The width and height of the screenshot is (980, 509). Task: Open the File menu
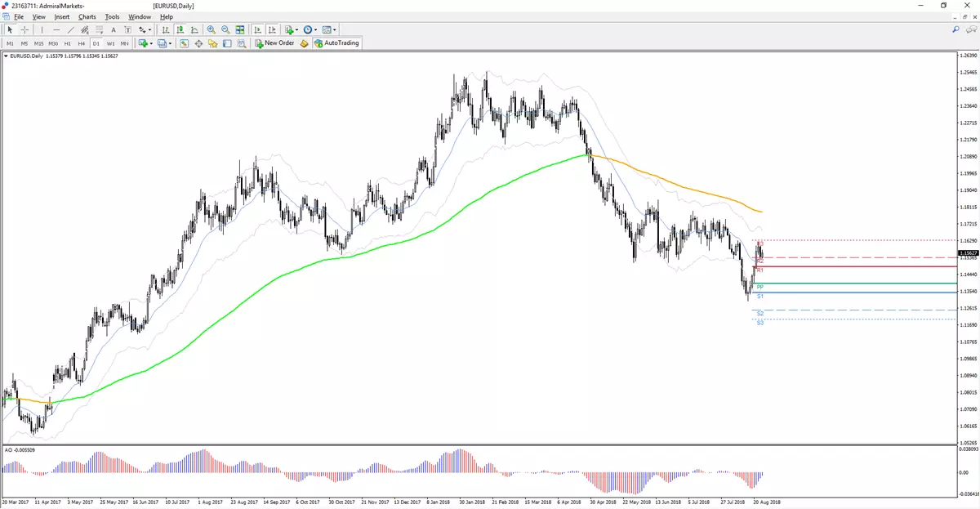[x=19, y=16]
